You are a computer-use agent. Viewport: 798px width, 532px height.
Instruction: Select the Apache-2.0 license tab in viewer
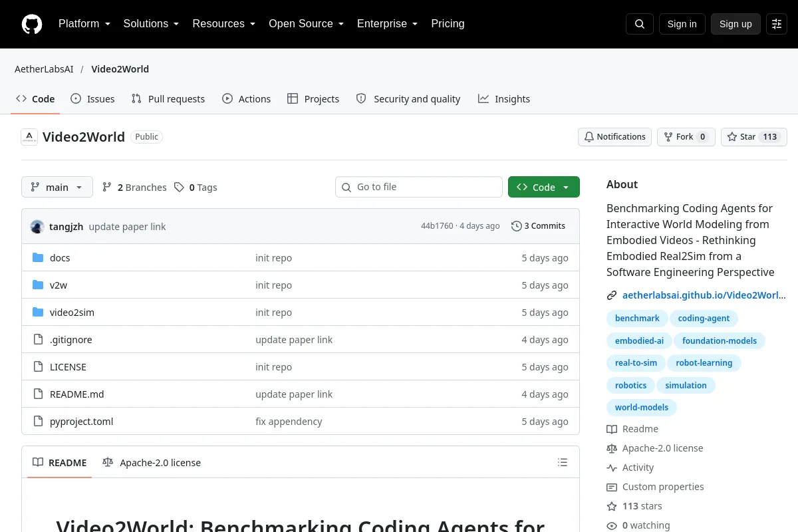point(152,462)
